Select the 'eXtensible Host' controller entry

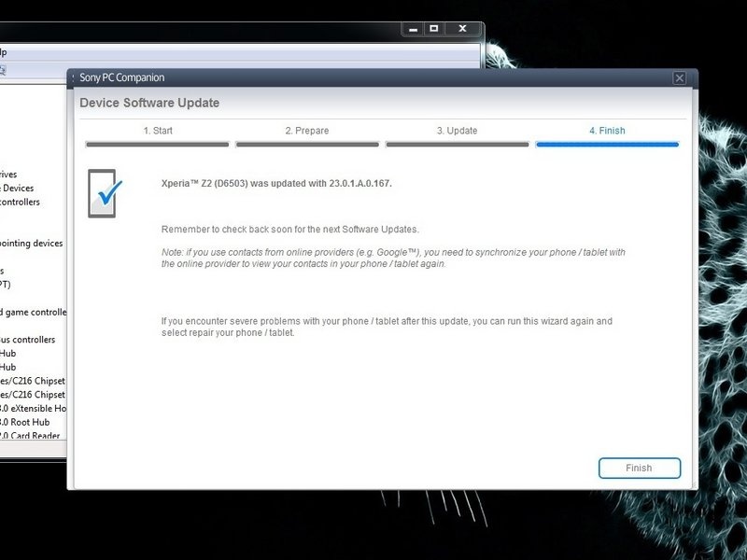click(x=34, y=409)
